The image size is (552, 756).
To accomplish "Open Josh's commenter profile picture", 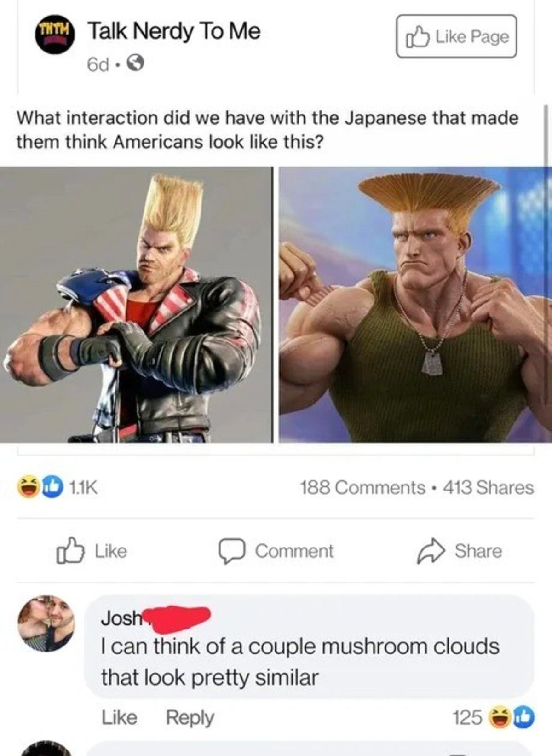I will pyautogui.click(x=46, y=624).
